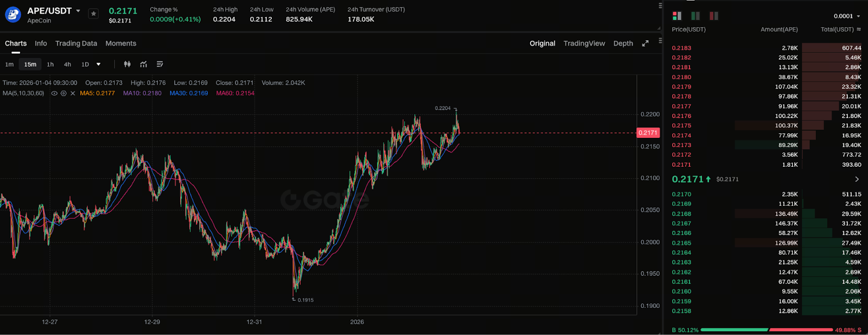
Task: Click the MA5: 0.2177 label
Action: 97,93
